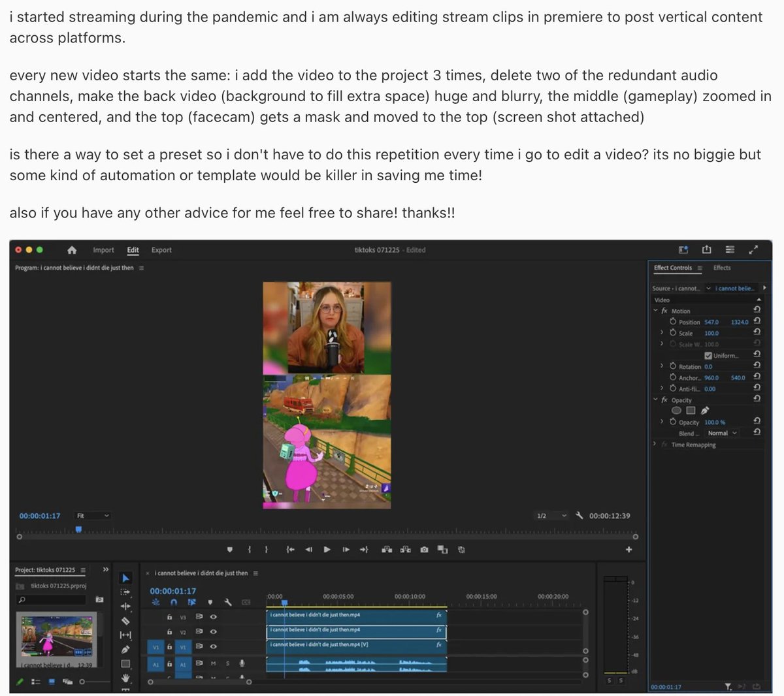Screen dimensions: 784x696
Task: Mute the A1 audio track
Action: pyautogui.click(x=214, y=663)
